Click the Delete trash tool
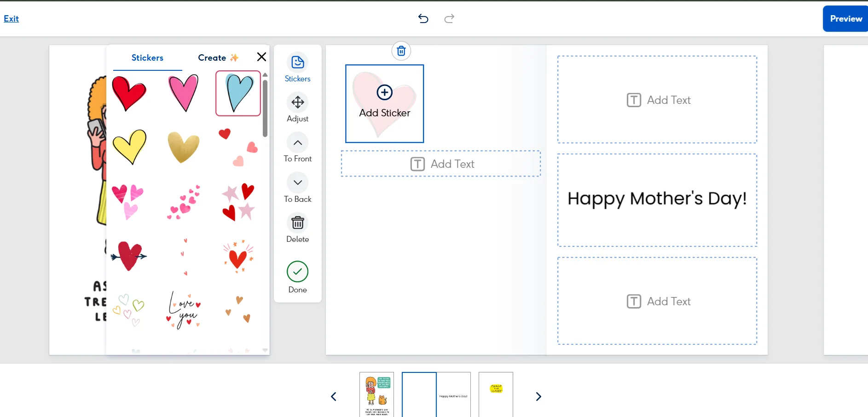Viewport: 868px width, 417px height. point(298,228)
